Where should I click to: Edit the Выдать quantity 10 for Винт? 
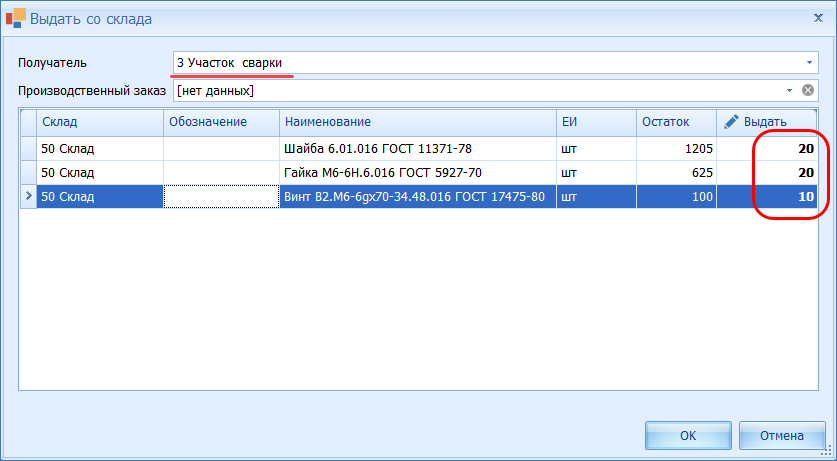pyautogui.click(x=768, y=197)
